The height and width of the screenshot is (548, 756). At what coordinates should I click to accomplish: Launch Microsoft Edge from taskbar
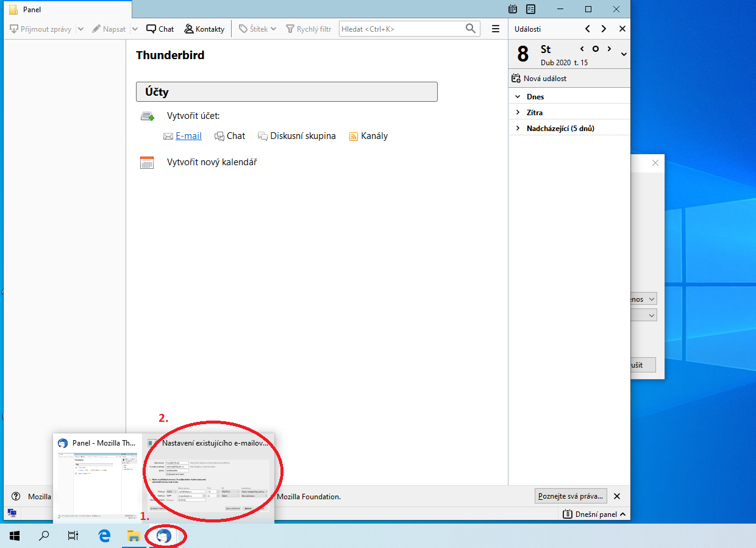click(x=104, y=536)
